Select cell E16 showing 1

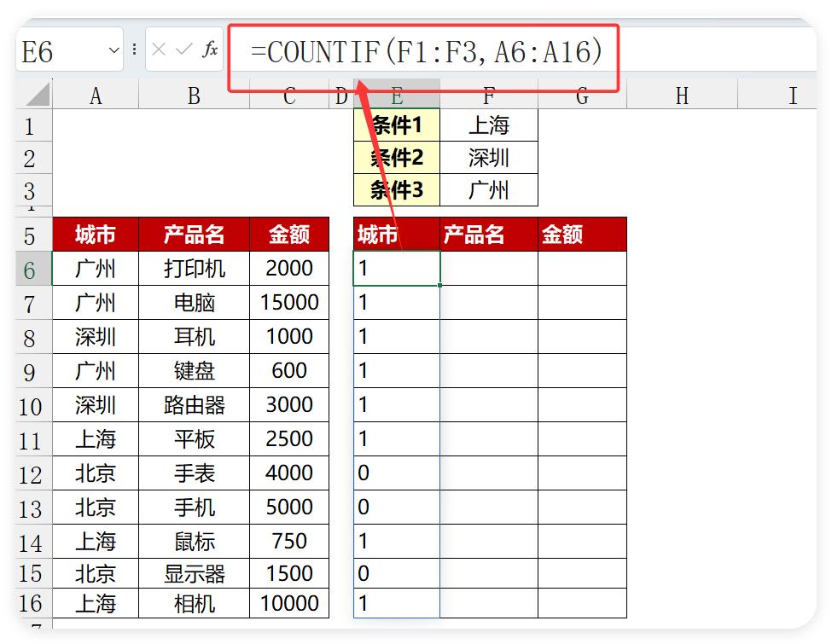point(397,603)
